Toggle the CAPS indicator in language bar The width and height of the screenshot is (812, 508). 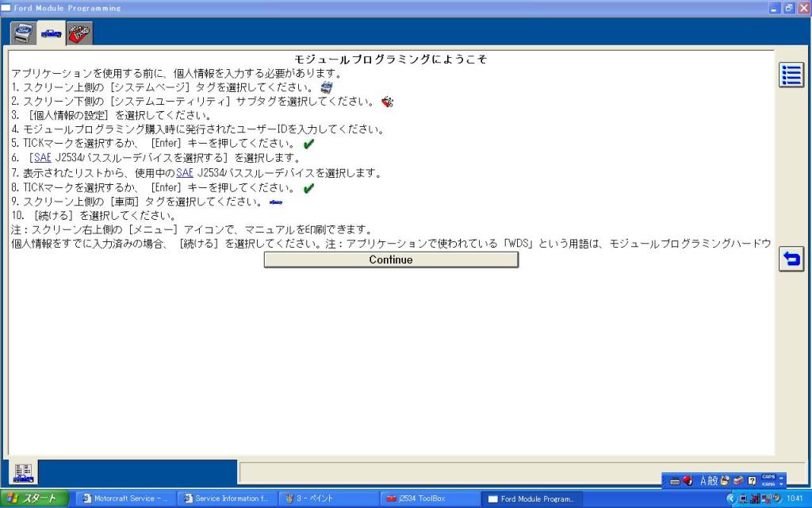point(768,477)
